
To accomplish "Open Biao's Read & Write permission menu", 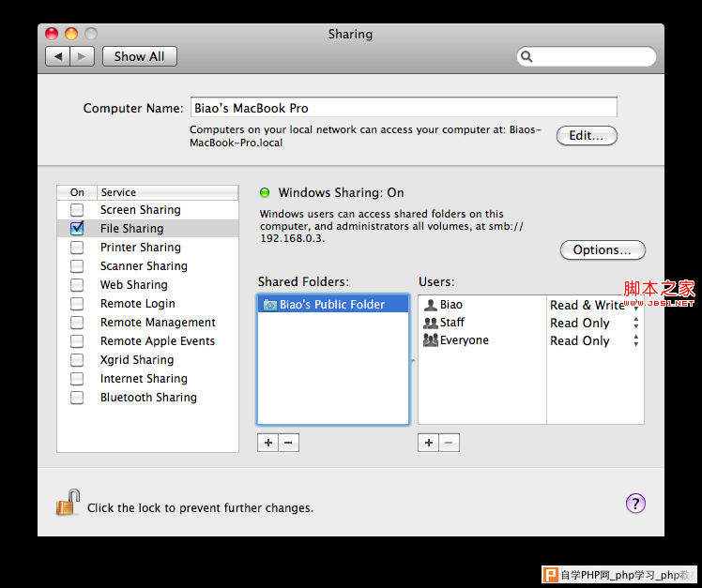I will (594, 305).
